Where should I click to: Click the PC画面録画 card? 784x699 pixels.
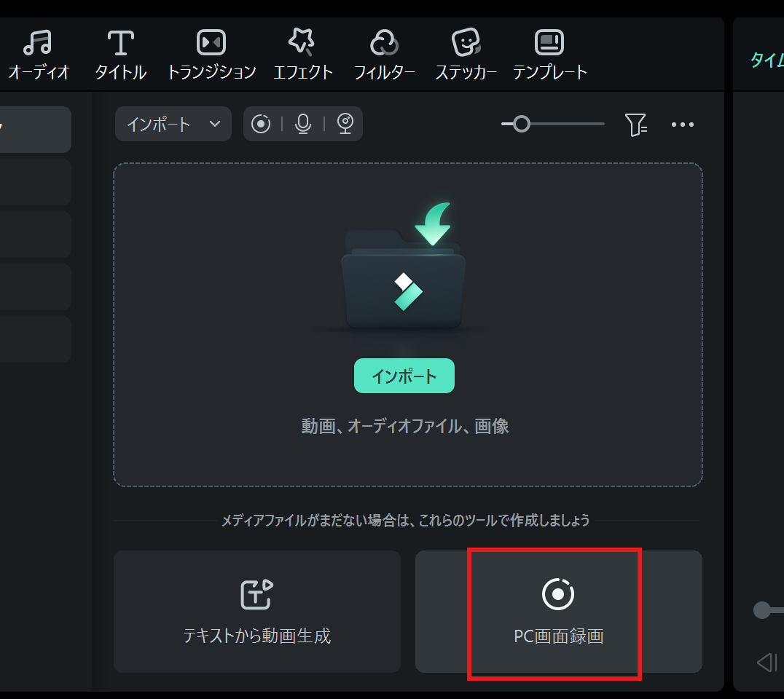[x=559, y=612]
